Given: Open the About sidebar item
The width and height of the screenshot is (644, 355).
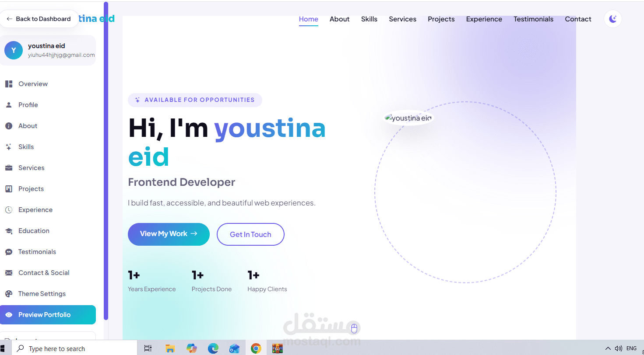Looking at the screenshot, I should (x=48, y=126).
